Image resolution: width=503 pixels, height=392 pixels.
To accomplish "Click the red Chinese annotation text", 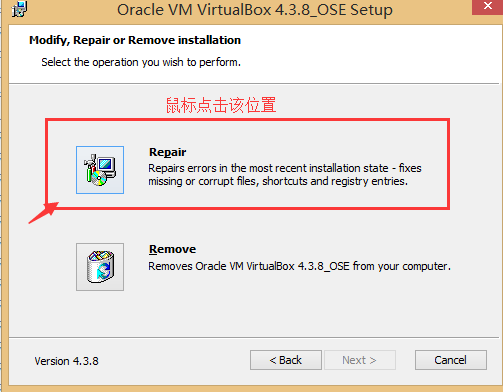I will tap(221, 105).
